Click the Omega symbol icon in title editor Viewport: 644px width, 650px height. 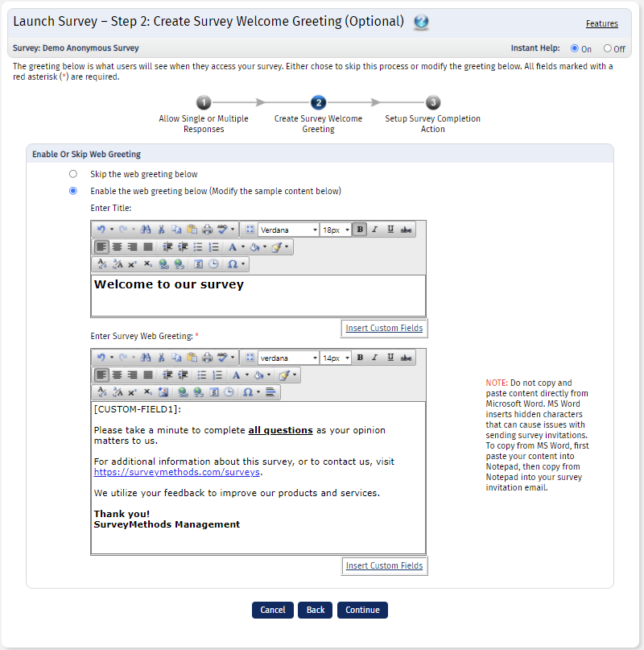tap(233, 264)
